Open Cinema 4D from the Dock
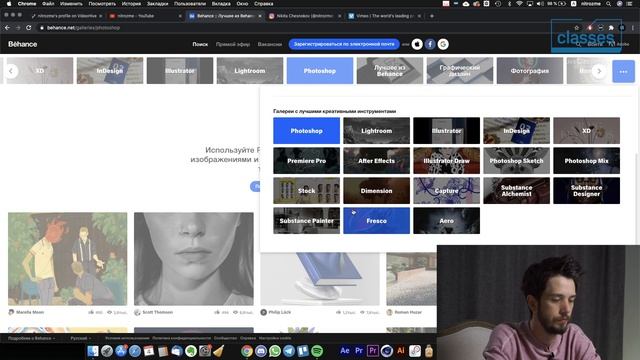 [x=387, y=351]
